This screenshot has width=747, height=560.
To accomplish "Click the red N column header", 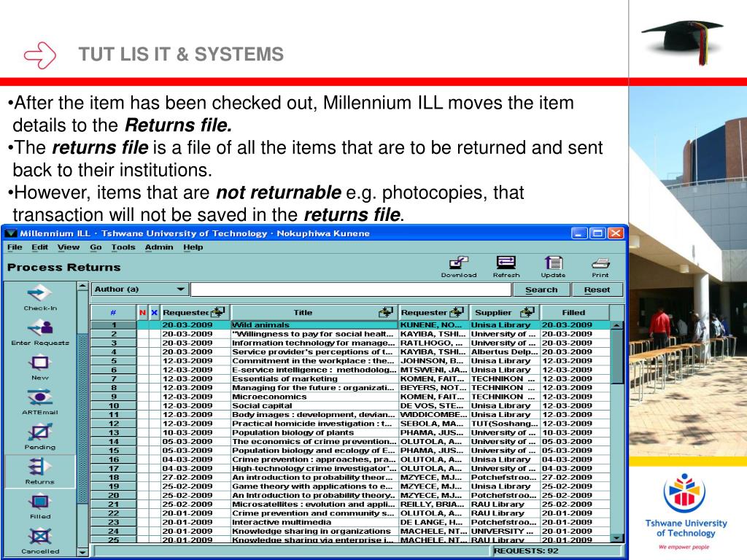I will 142,312.
